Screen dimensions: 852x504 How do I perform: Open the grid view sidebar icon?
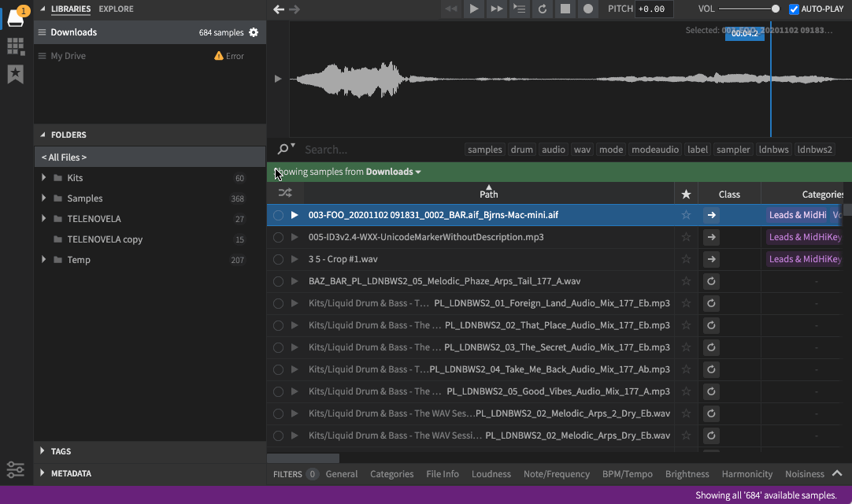click(x=15, y=46)
